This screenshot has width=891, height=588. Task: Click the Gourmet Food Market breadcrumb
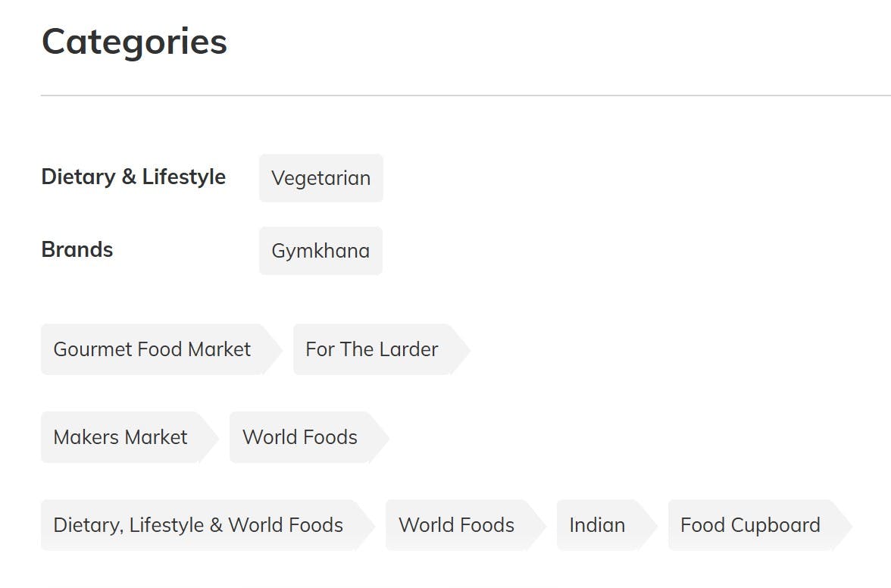pyautogui.click(x=152, y=349)
